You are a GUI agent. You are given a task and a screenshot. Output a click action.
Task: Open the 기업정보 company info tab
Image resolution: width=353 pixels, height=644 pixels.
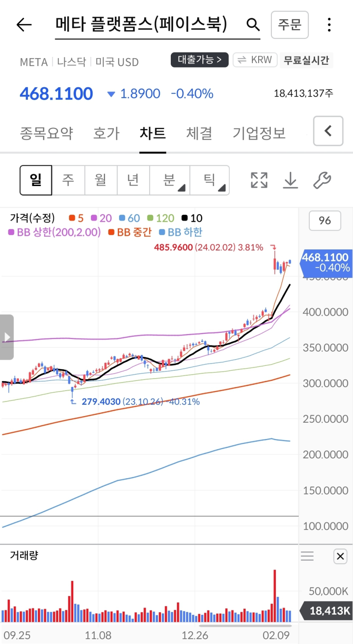click(x=258, y=133)
